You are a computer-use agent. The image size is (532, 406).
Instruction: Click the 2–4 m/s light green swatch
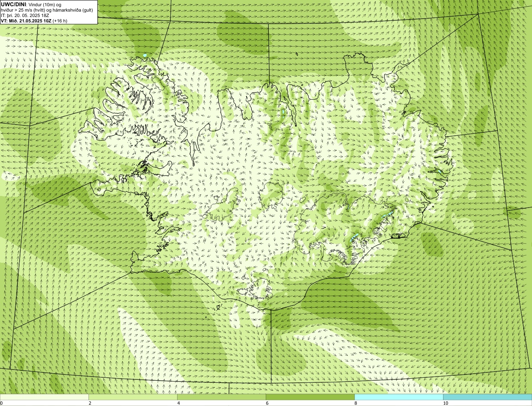click(133, 397)
